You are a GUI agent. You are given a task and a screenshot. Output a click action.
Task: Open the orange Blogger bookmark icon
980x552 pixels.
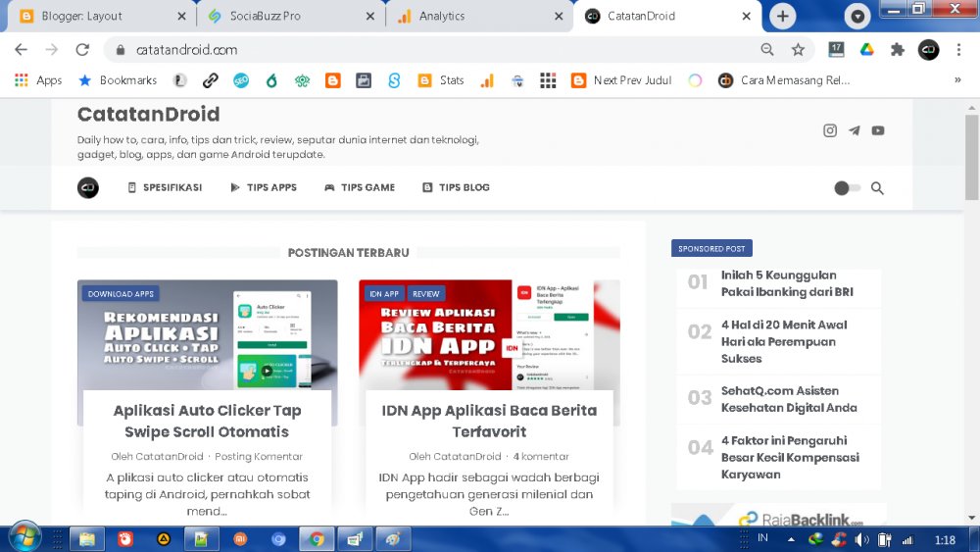tap(332, 80)
